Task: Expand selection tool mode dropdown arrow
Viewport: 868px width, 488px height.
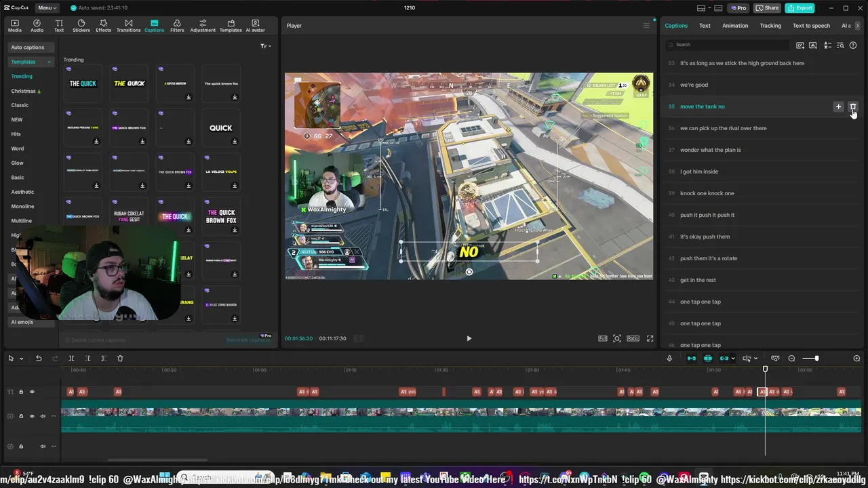Action: (x=22, y=359)
